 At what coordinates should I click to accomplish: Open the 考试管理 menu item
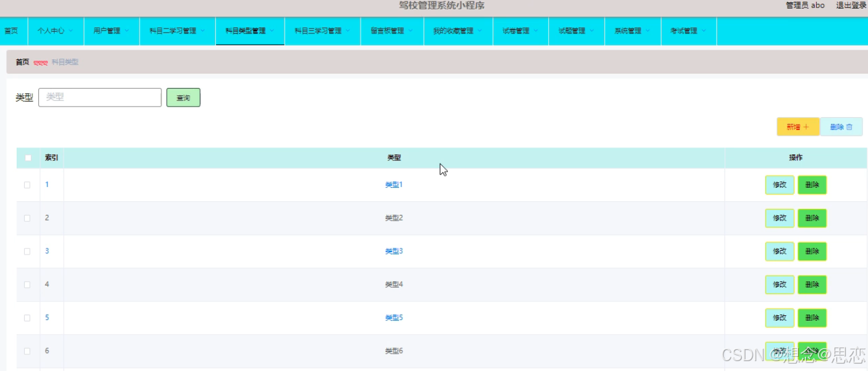coord(689,31)
